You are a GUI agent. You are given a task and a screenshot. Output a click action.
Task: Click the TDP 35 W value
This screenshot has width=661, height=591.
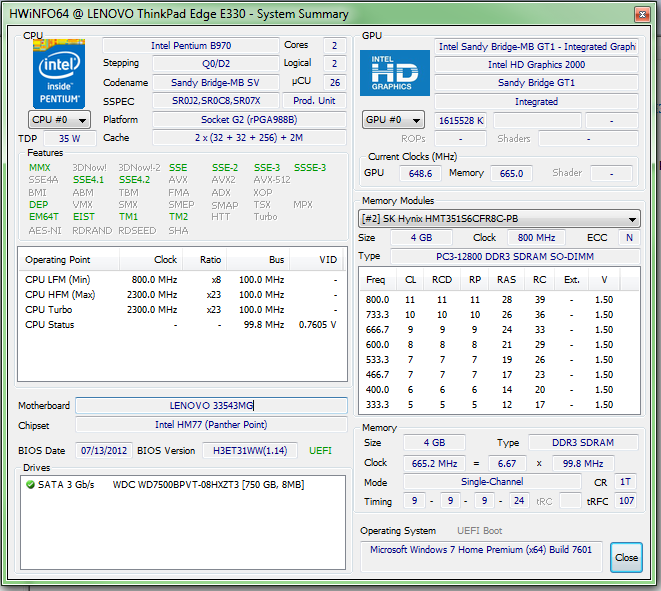(x=70, y=139)
